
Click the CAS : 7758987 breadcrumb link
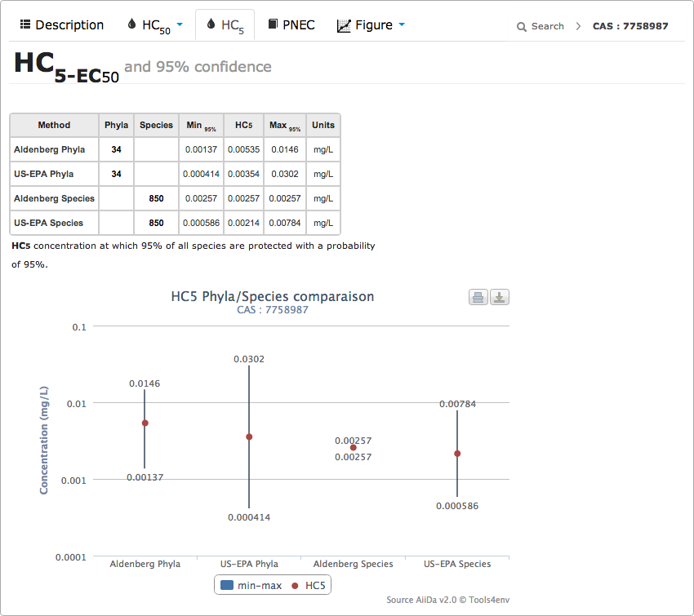click(630, 26)
